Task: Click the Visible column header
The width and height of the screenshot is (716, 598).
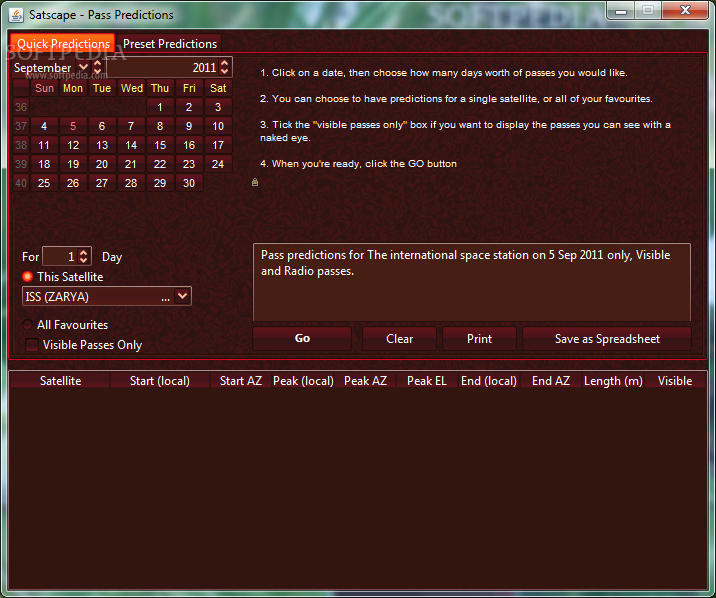Action: coord(675,381)
